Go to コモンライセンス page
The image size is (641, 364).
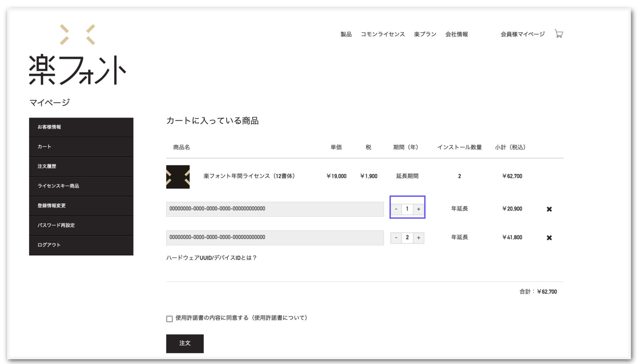tap(382, 34)
